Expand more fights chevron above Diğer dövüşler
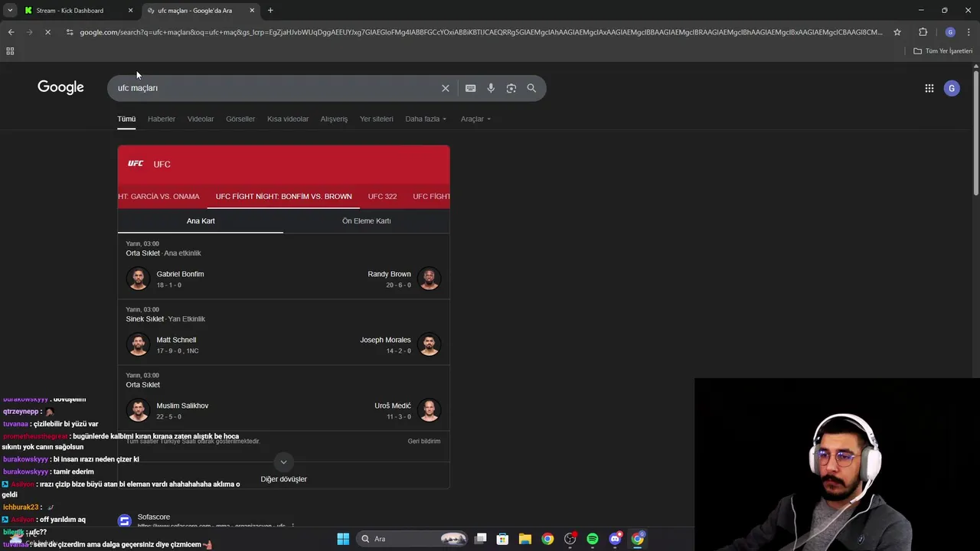Image resolution: width=980 pixels, height=551 pixels. (x=283, y=461)
